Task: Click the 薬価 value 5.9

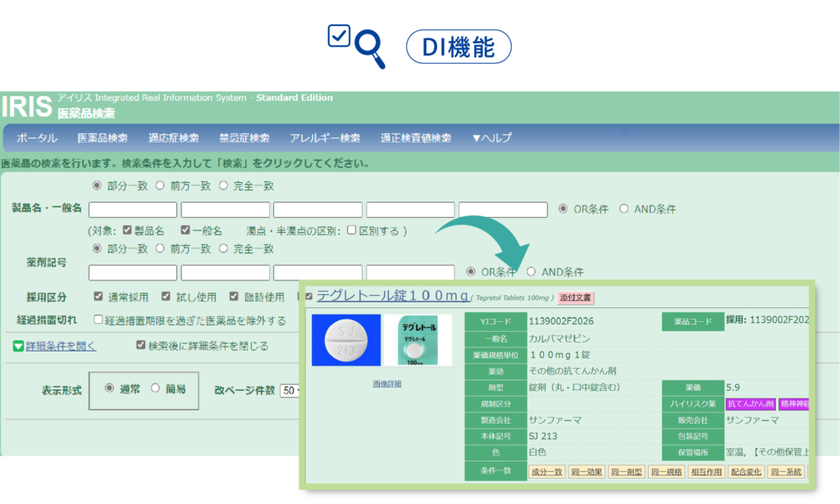Action: [733, 388]
